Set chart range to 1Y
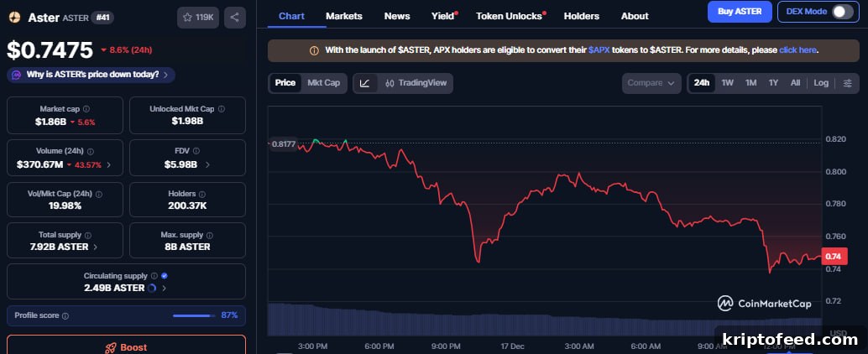Viewport: 868px width, 354px height. coord(773,83)
